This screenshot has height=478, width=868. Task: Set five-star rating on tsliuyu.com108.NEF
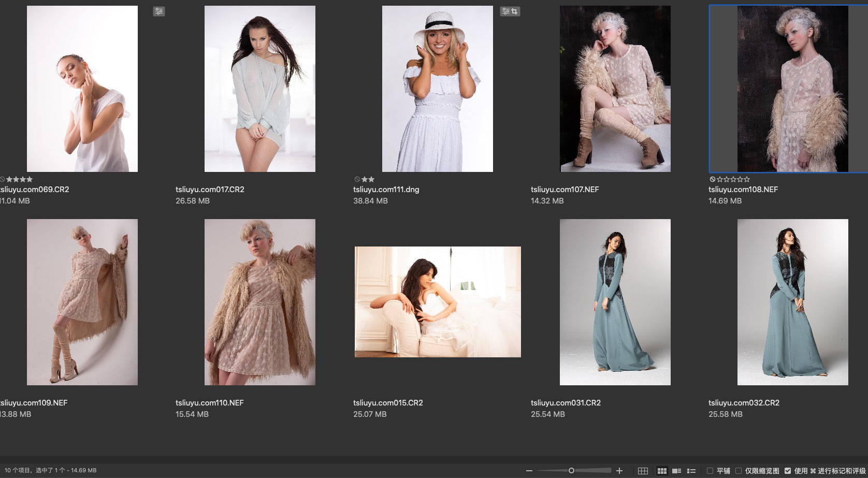(x=747, y=179)
